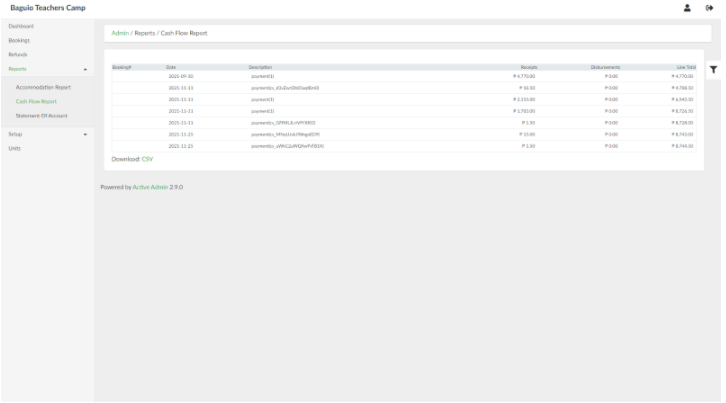This screenshot has width=726, height=403.
Task: Click the Receipts column header
Action: pyautogui.click(x=529, y=66)
